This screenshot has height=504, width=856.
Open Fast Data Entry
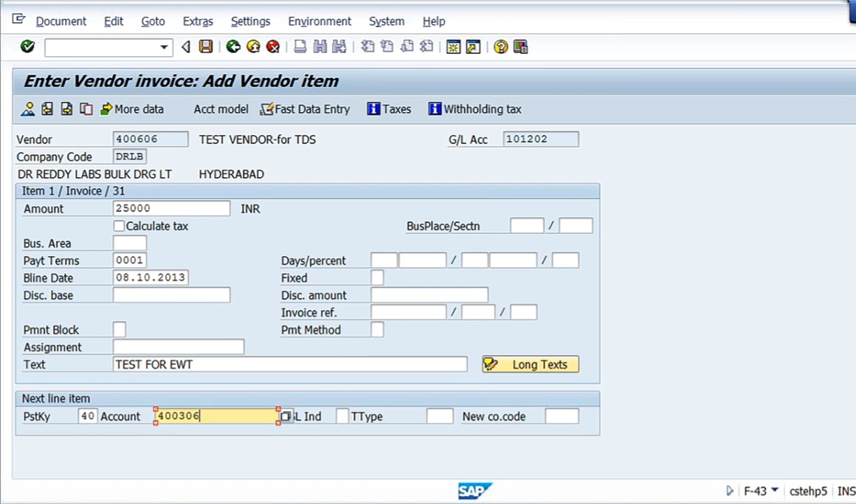pos(306,109)
